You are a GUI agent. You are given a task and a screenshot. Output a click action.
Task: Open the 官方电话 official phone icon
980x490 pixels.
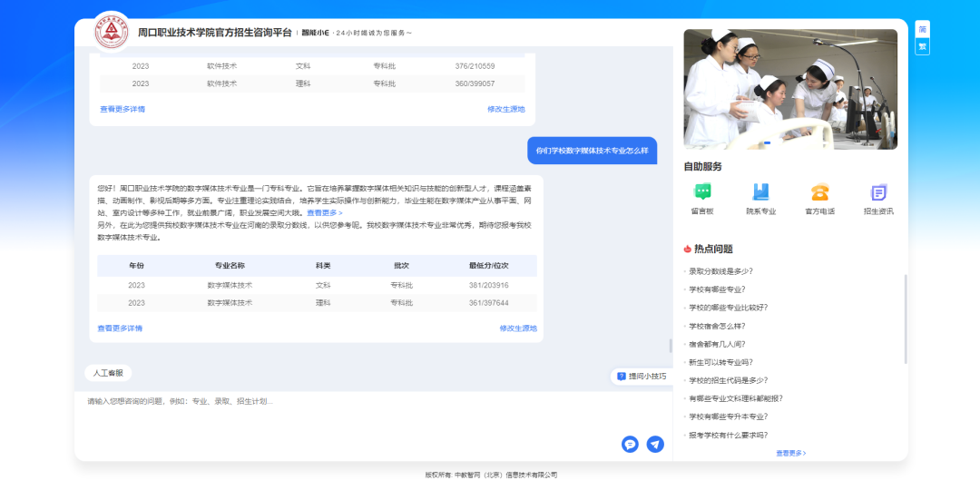point(819,191)
